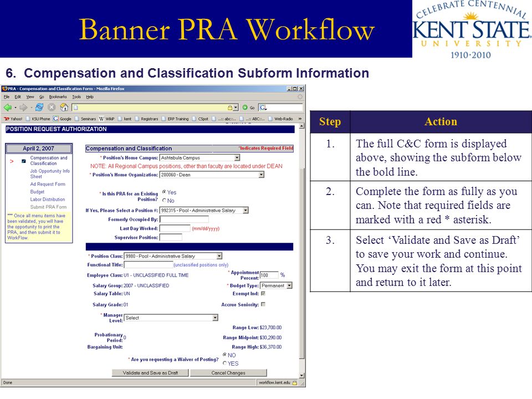Open the Ad Request Form link

coord(48,184)
